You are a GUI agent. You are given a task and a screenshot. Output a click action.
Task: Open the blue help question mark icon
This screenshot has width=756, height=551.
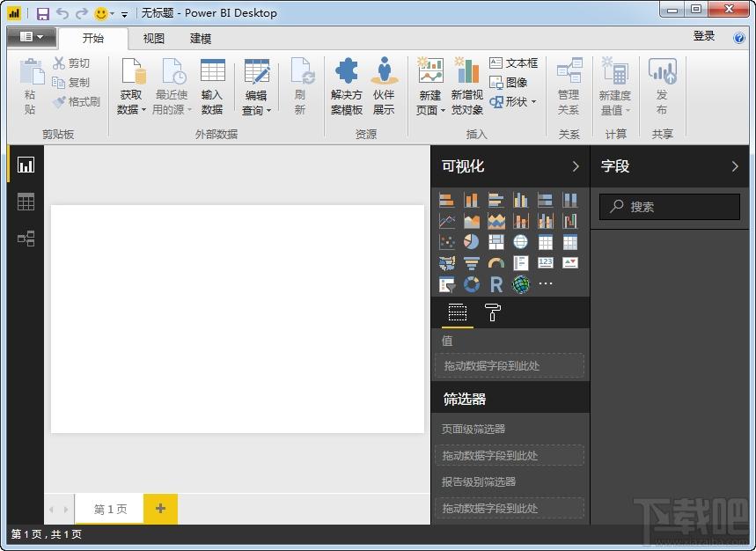tap(738, 38)
